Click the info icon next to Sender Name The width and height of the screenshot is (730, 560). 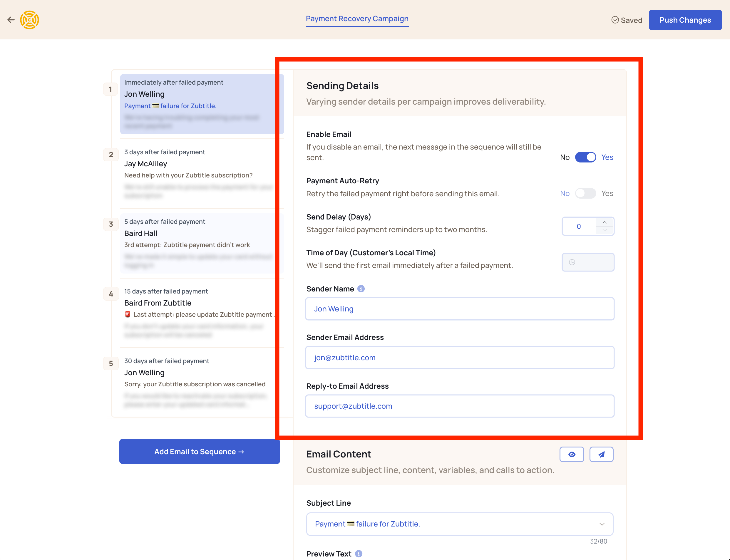362,289
